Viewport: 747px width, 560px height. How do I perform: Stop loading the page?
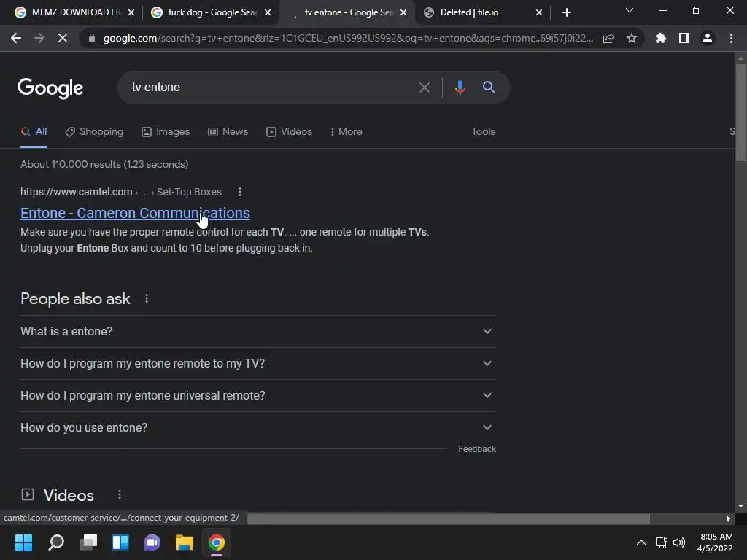click(63, 38)
